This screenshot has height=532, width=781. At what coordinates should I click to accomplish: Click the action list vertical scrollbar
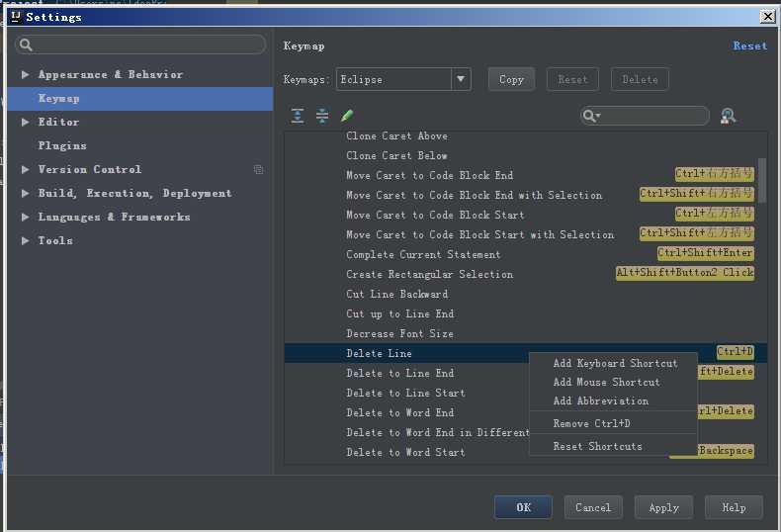[x=761, y=180]
